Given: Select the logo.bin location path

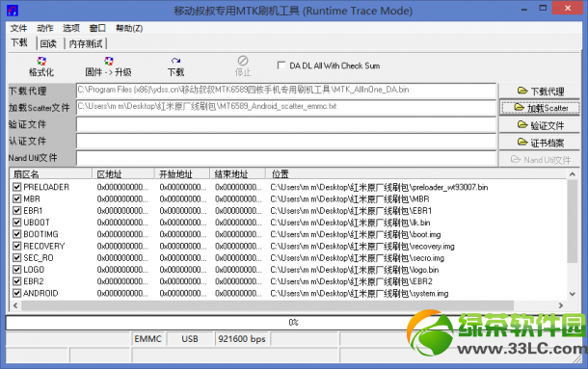Looking at the screenshot, I should point(355,270).
